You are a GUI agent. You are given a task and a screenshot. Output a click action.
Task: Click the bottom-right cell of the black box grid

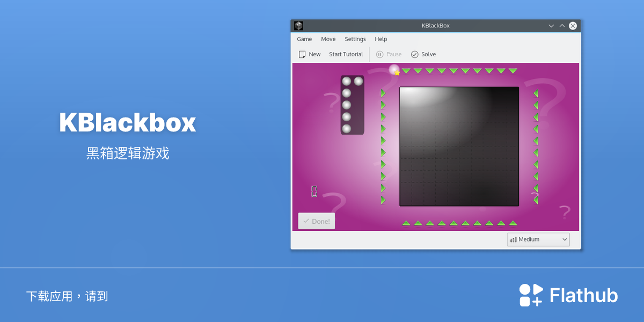click(513, 200)
